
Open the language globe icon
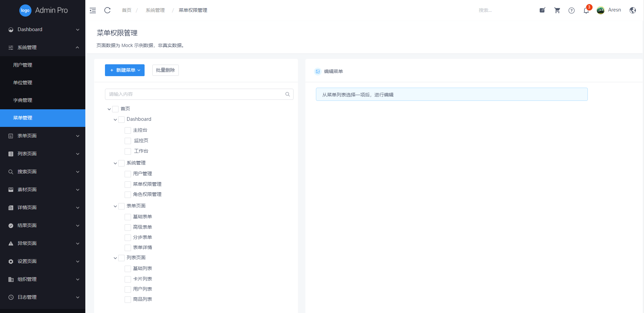pyautogui.click(x=632, y=10)
